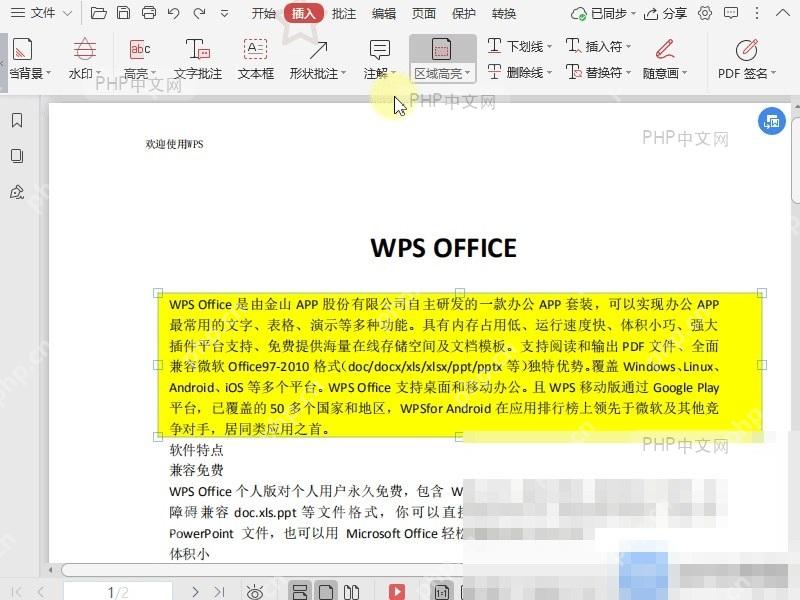Click the redo arrow icon

(x=199, y=13)
